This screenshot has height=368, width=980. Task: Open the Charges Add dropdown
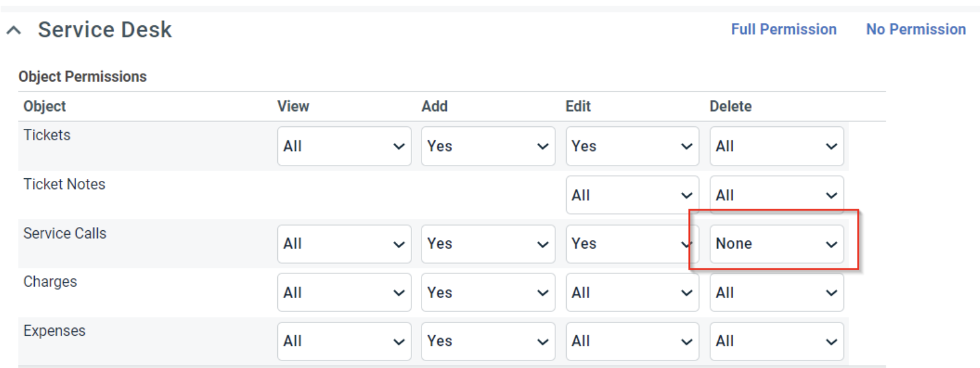487,293
